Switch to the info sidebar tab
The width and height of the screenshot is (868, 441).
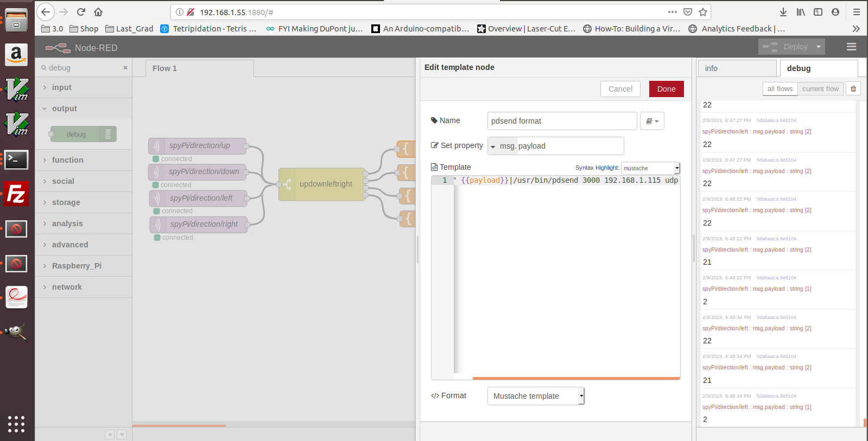coord(737,68)
